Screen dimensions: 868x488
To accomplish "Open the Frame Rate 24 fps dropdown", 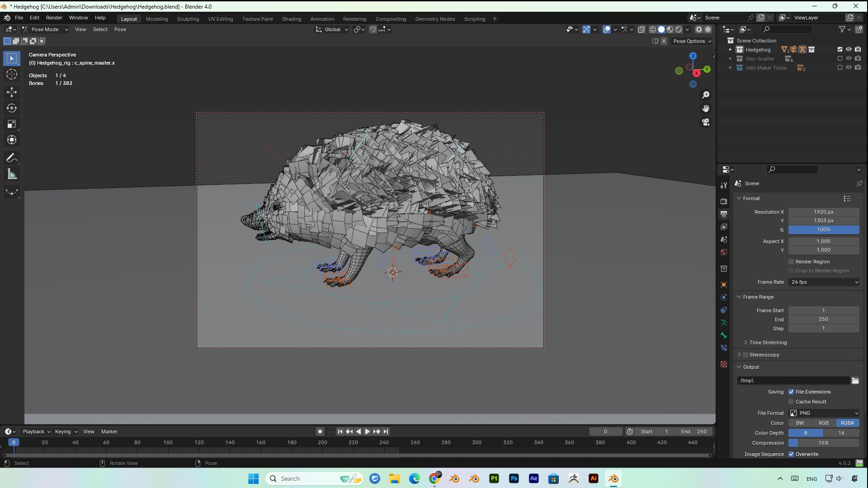I will coord(824,282).
